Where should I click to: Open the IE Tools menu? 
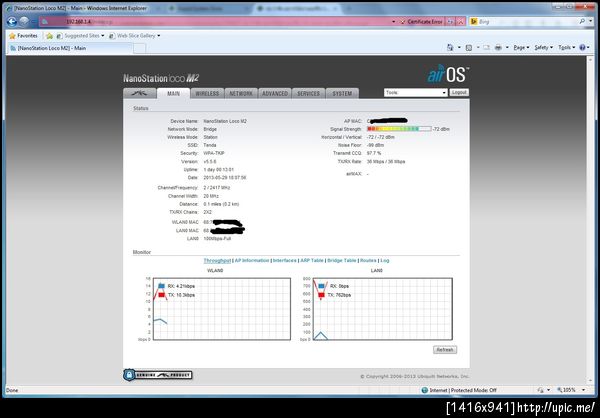tap(567, 47)
